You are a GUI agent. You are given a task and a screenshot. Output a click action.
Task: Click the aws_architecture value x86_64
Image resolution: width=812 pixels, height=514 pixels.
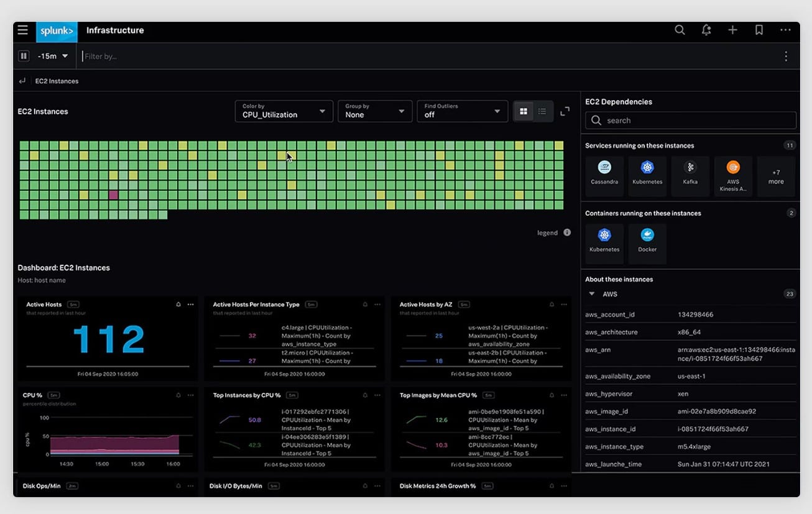[x=689, y=332]
